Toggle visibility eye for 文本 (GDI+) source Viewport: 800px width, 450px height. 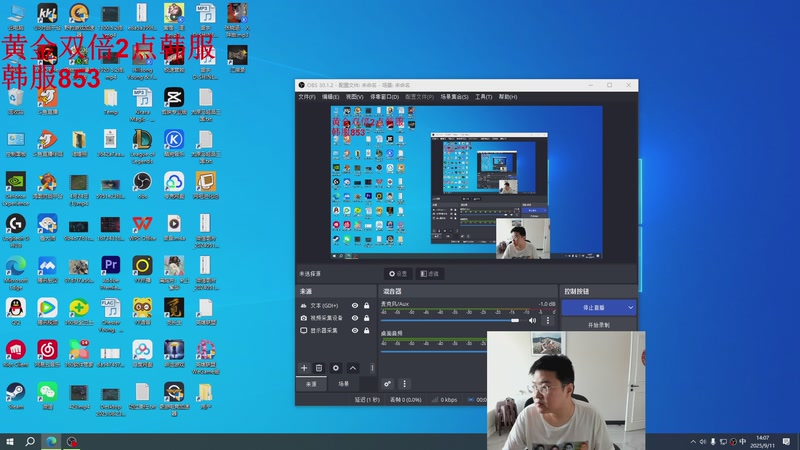(355, 306)
